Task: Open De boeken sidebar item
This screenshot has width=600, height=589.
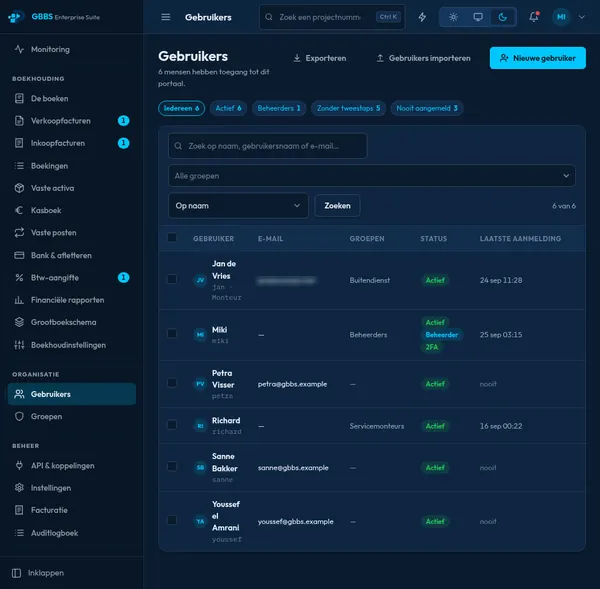Action: pyautogui.click(x=72, y=98)
